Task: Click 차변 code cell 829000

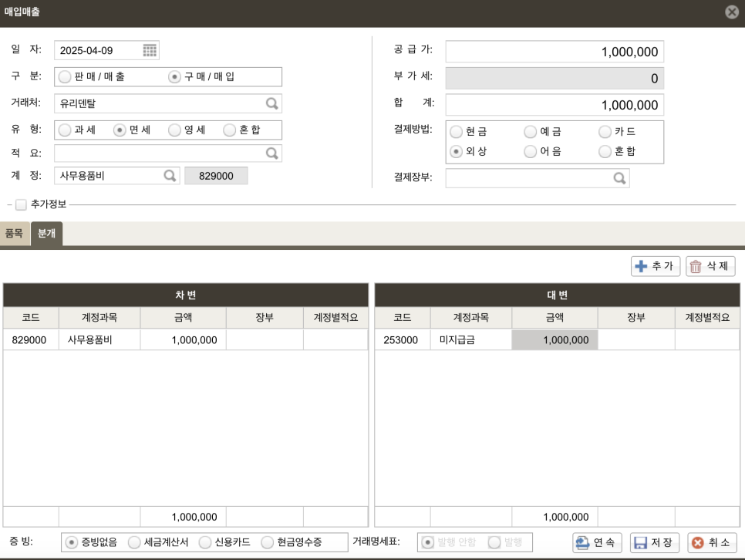Action: (31, 340)
